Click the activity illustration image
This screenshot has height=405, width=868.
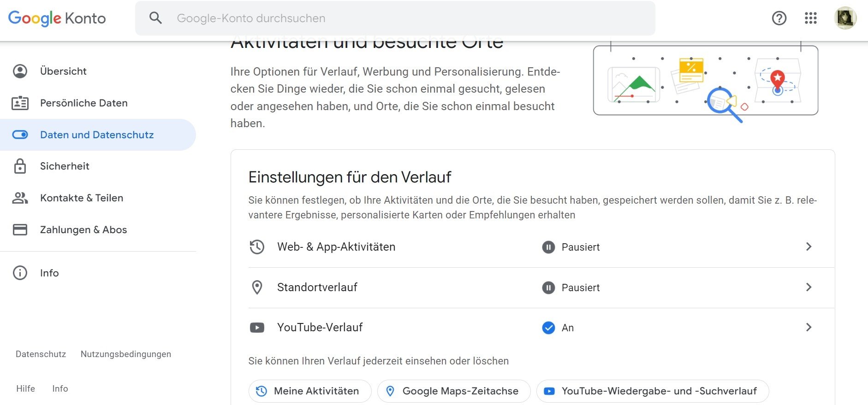point(706,82)
